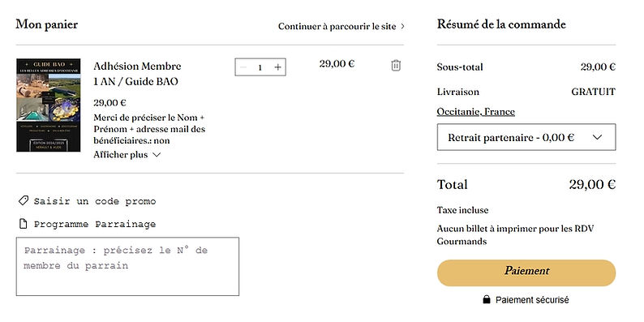
Task: Click the Occitanie, France location link
Action: [x=475, y=112]
